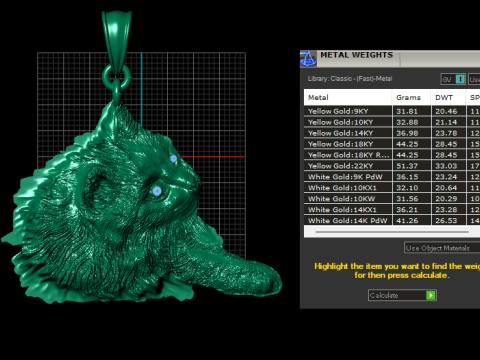480x360 pixels.
Task: Sort by the Grams column header
Action: 411,97
